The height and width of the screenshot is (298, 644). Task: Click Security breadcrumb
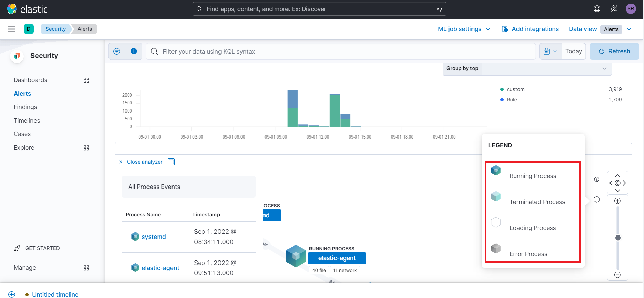[55, 29]
